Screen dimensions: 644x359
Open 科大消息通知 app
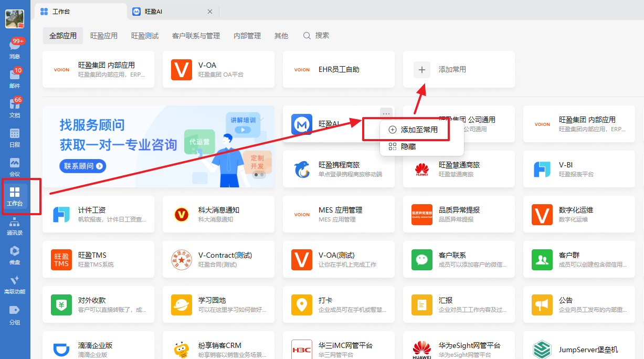click(219, 214)
